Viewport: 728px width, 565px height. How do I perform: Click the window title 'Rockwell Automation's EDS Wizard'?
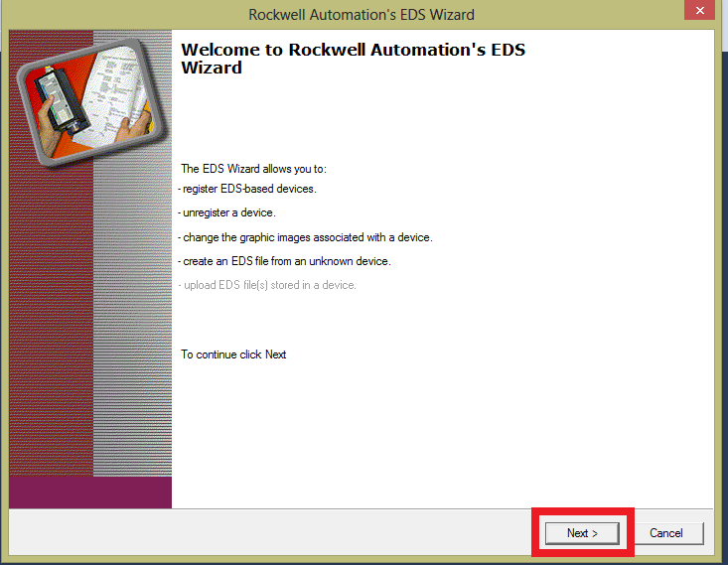(x=362, y=14)
